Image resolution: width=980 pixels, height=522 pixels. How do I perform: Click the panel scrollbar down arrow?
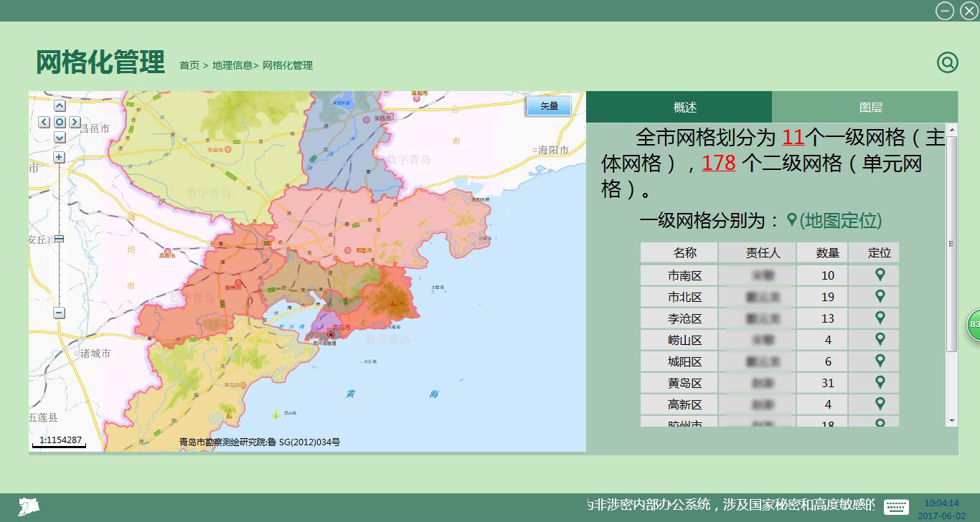coord(952,421)
